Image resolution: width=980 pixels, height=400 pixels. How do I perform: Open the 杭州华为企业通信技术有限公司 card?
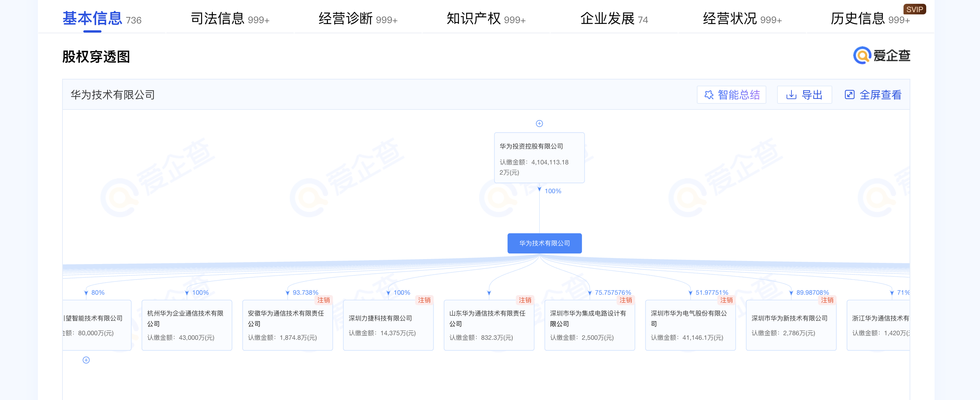[187, 325]
